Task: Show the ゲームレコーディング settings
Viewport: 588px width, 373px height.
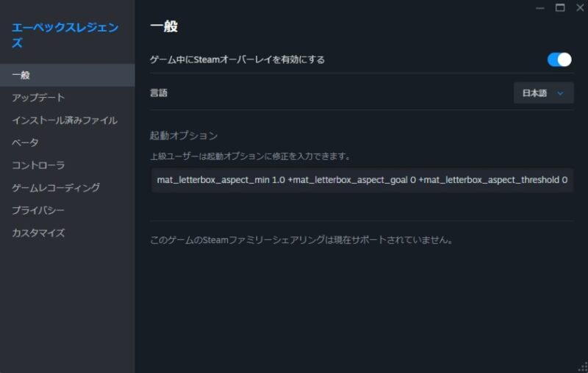Action: point(55,188)
